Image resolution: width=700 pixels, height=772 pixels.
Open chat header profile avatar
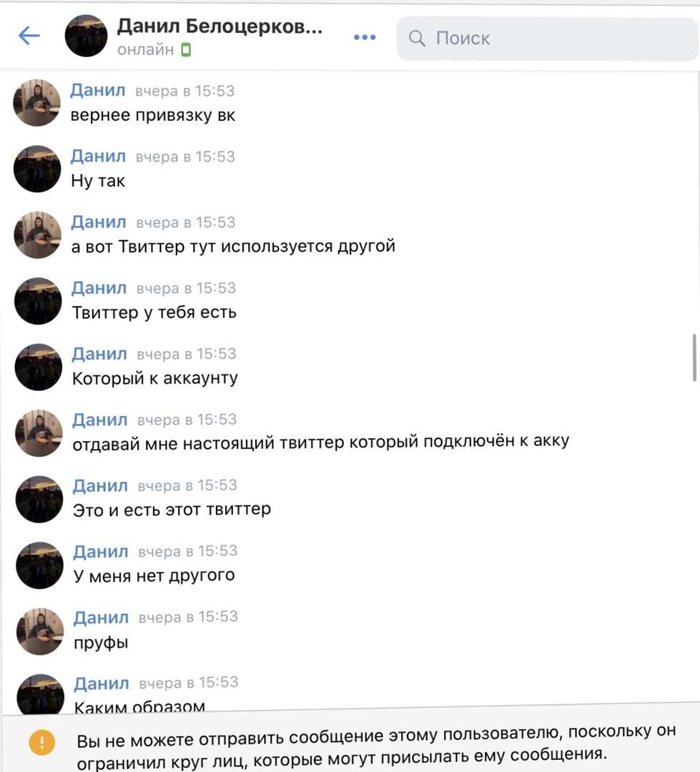tap(87, 36)
